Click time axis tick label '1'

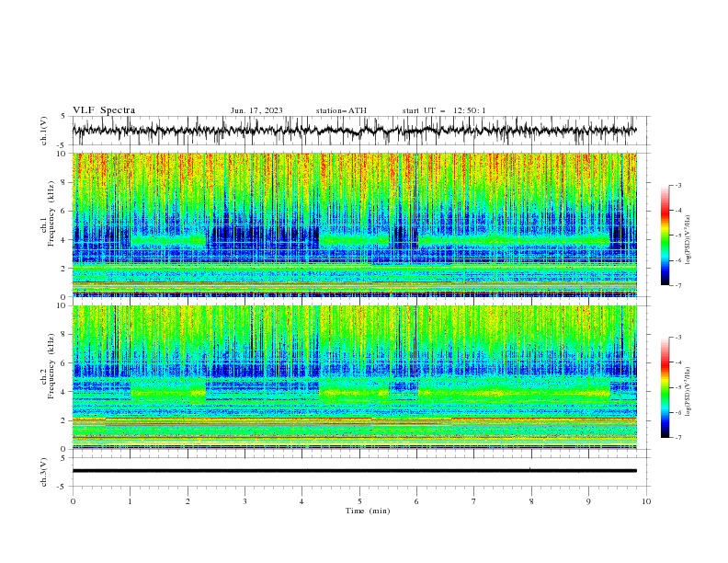(x=130, y=501)
